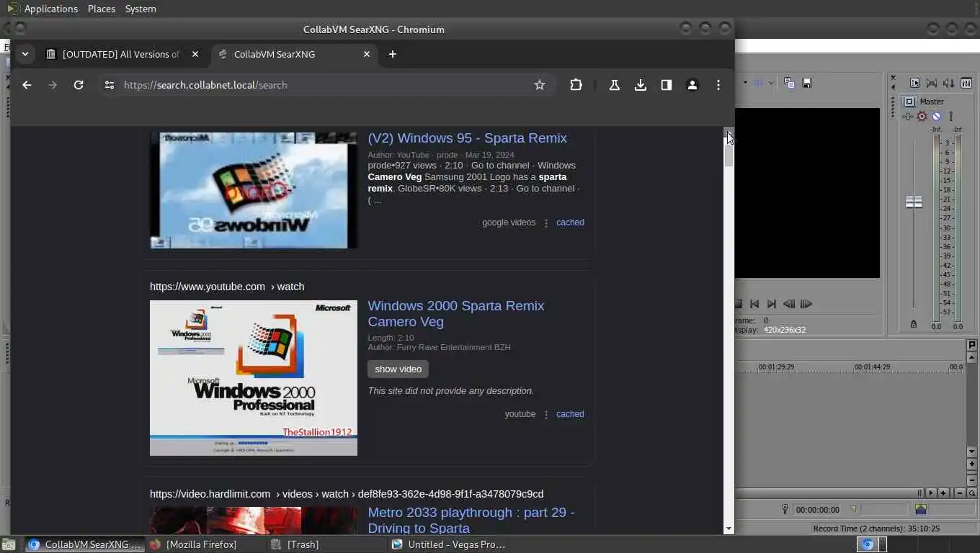Screen dimensions: 980x553
Task: Zoom out timeline time with minus button
Action: coord(960,493)
